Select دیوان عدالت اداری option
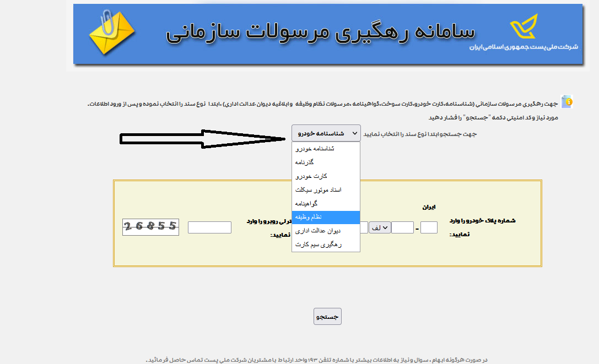599x364 pixels. (326, 231)
